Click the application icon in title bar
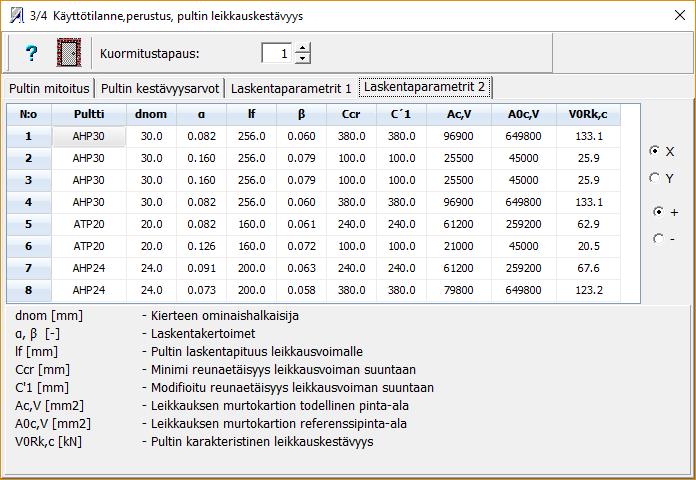The image size is (696, 480). [x=16, y=16]
